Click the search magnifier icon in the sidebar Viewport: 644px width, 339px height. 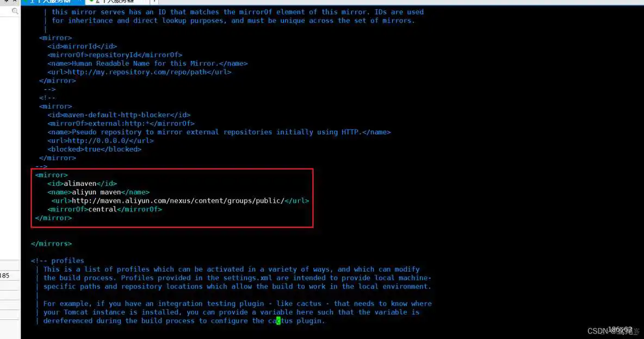[14, 11]
